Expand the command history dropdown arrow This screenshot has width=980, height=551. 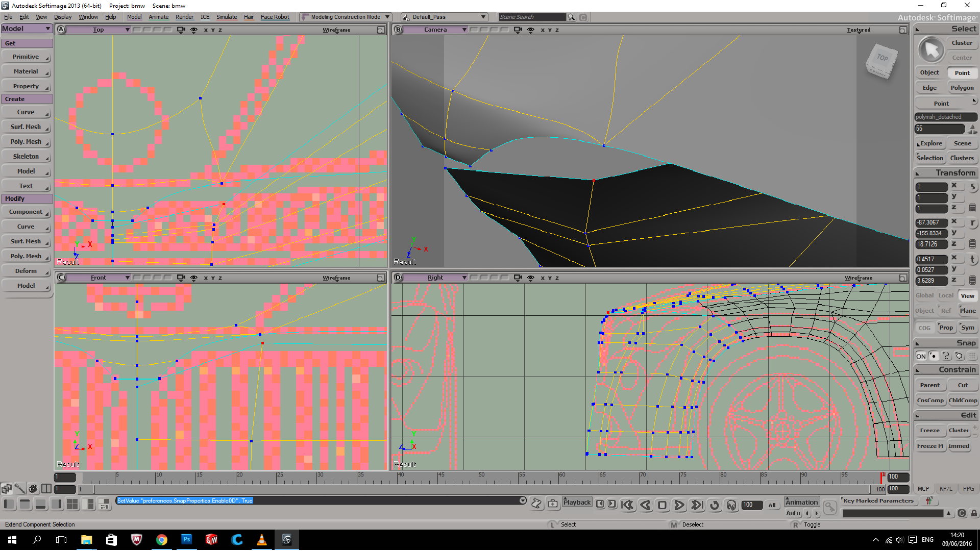pos(523,500)
